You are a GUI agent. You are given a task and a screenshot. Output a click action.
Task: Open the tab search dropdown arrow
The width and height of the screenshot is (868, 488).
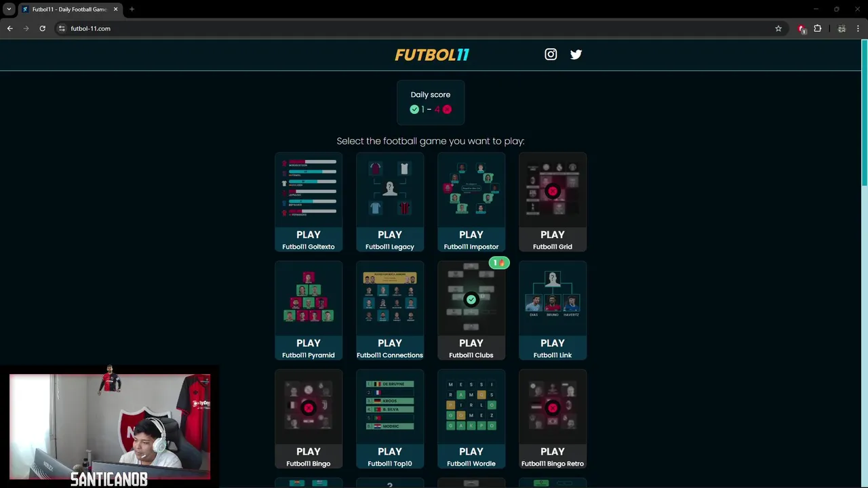pyautogui.click(x=9, y=9)
